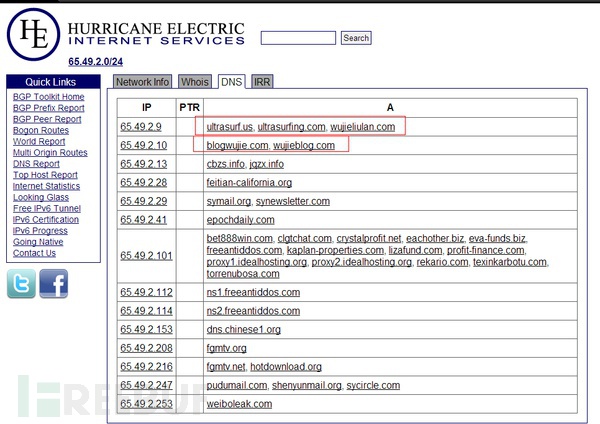Switch to the Whois tab

tap(195, 82)
